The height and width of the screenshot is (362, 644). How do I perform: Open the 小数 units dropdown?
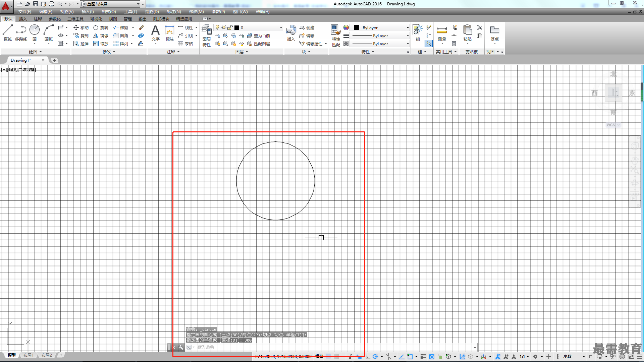pos(574,356)
